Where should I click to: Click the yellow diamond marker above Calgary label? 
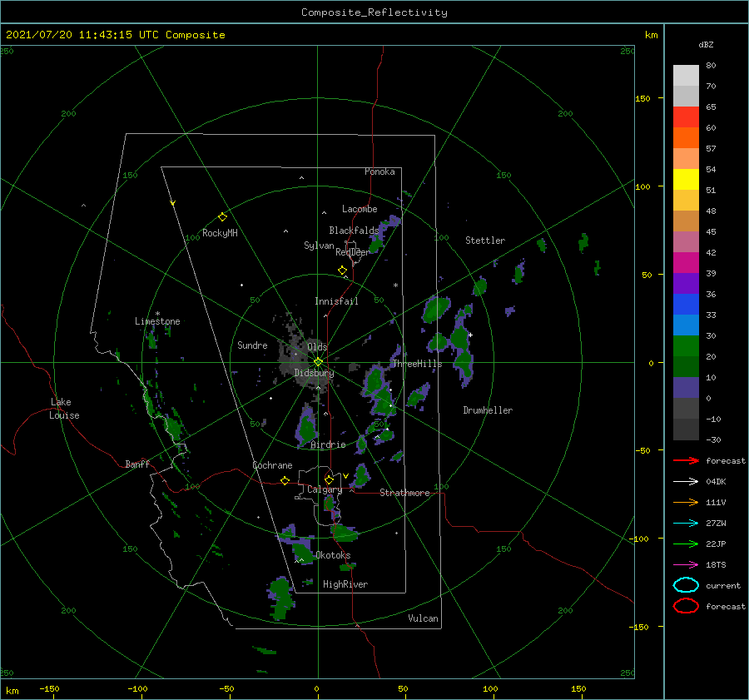(x=329, y=479)
